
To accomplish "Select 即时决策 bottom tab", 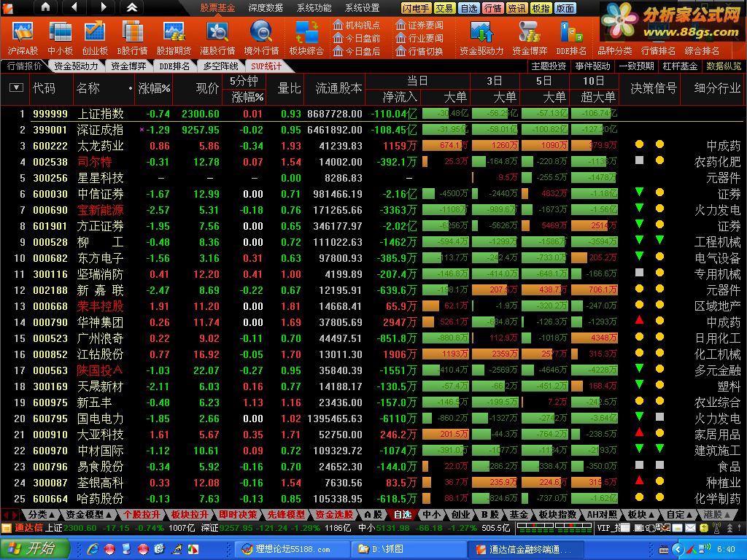I will pos(238,515).
